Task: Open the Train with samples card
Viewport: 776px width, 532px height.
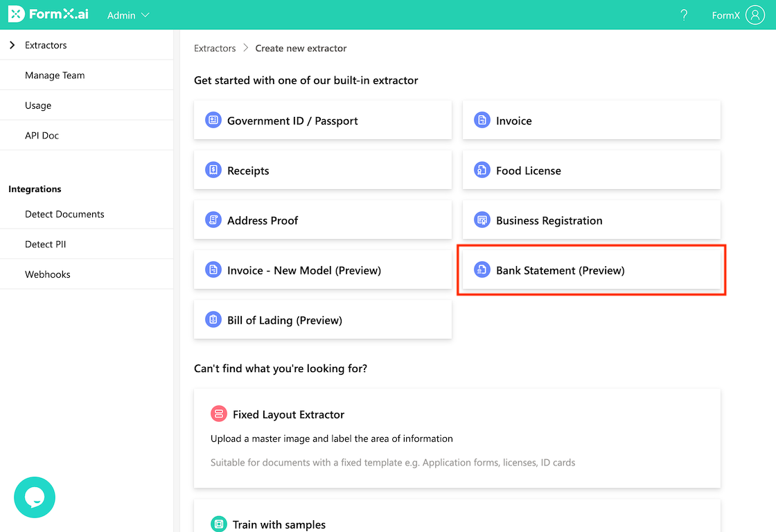Action: pyautogui.click(x=457, y=515)
